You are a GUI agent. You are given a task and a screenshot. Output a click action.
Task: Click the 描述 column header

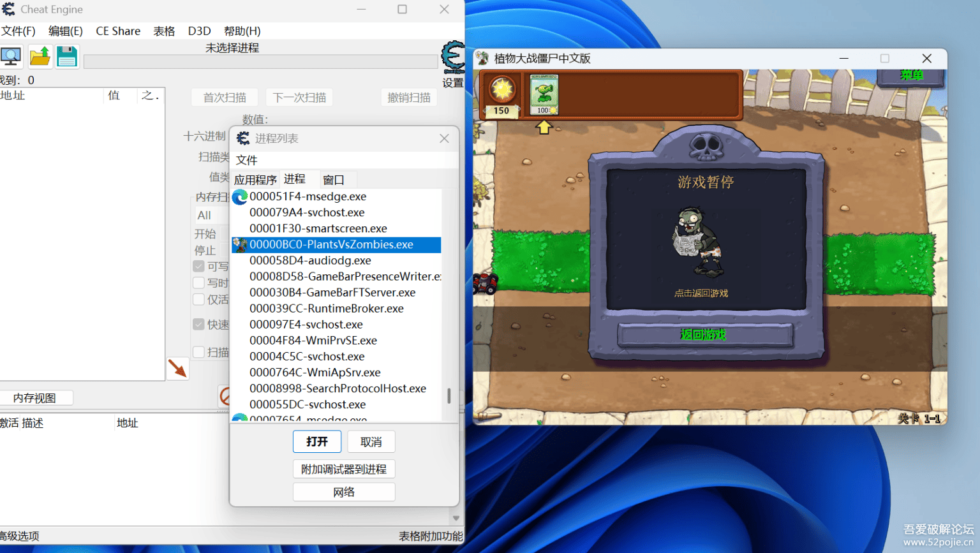[33, 424]
